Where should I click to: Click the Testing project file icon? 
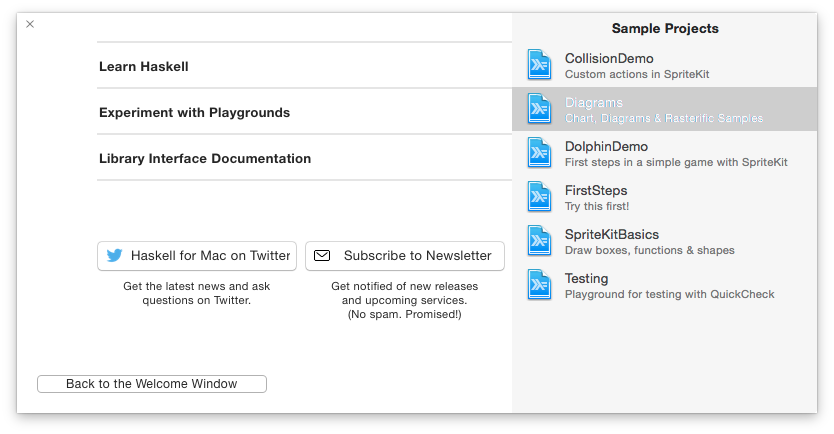(540, 285)
